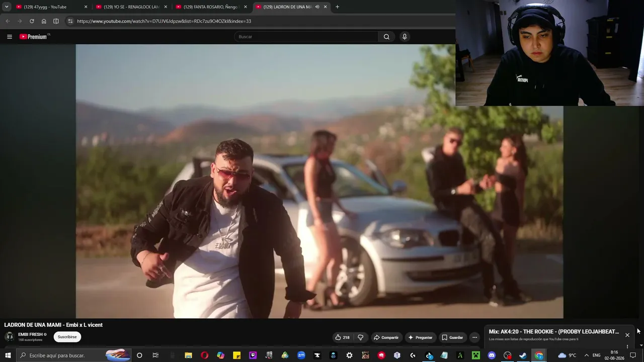
Task: Start voice search with the microphone icon
Action: [x=405, y=37]
